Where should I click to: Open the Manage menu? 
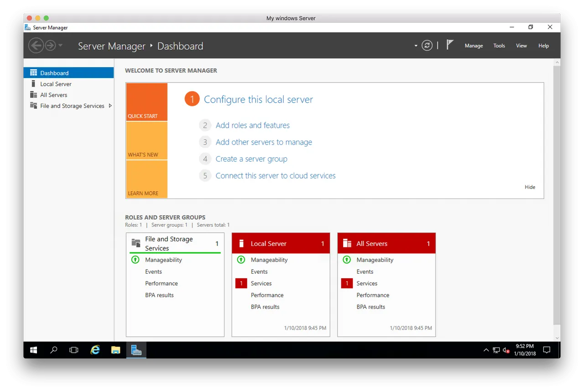[x=474, y=46]
